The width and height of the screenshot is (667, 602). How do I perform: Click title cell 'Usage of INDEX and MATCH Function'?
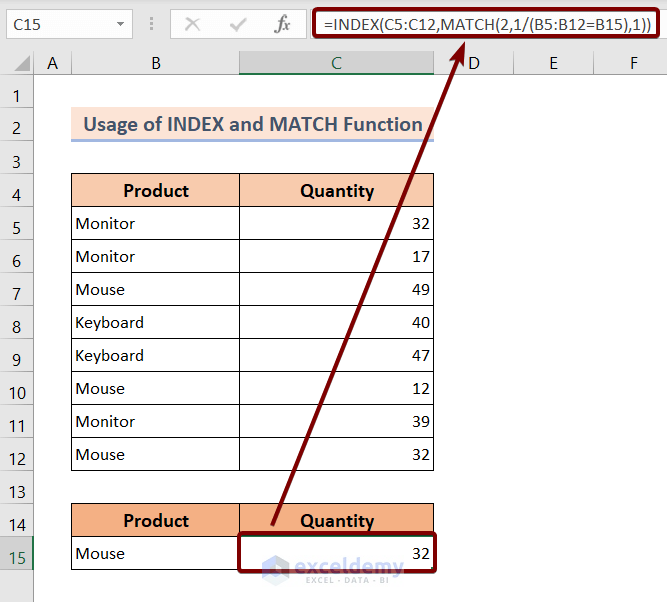253,124
